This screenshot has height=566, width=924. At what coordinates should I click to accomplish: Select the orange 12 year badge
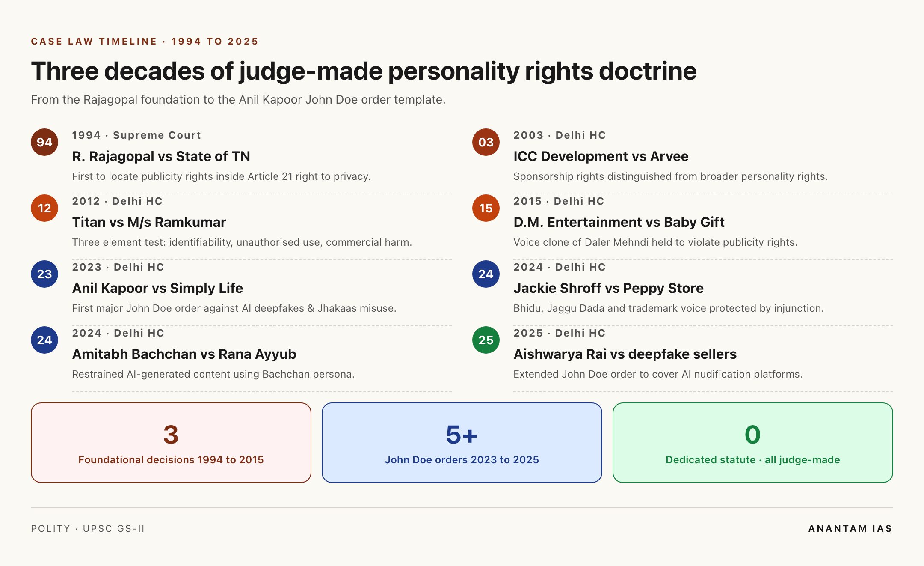pyautogui.click(x=44, y=208)
